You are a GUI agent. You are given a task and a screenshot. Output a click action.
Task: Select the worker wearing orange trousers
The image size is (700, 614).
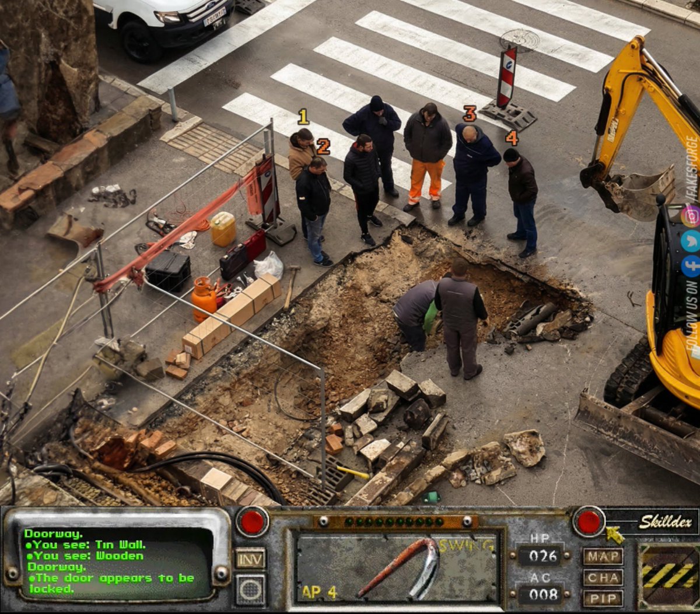tap(427, 156)
